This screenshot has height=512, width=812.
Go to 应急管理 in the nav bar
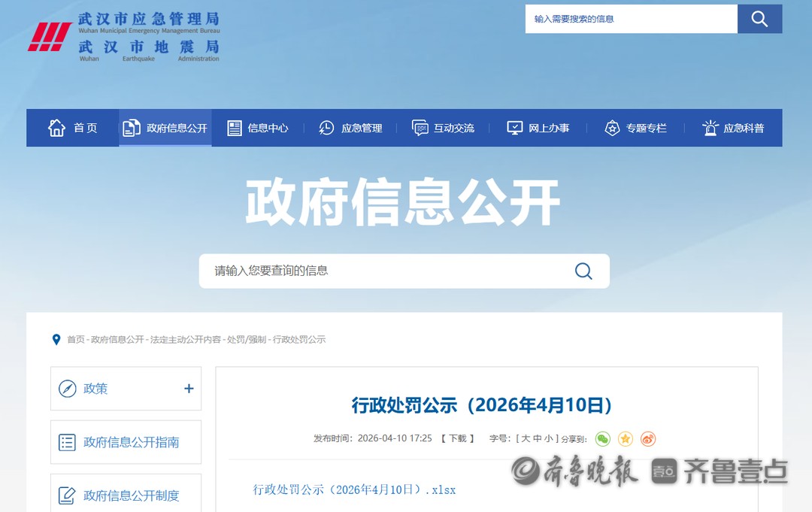(x=351, y=128)
